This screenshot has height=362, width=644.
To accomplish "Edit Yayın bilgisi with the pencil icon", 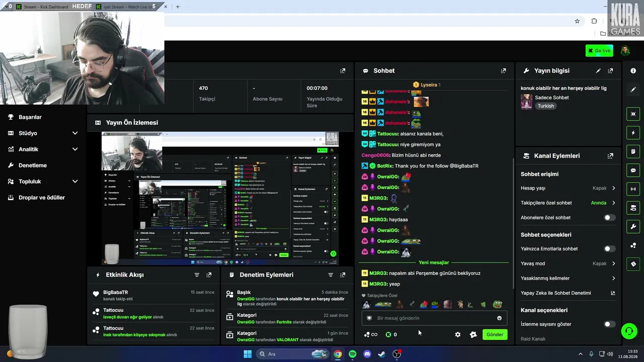I will pyautogui.click(x=598, y=71).
